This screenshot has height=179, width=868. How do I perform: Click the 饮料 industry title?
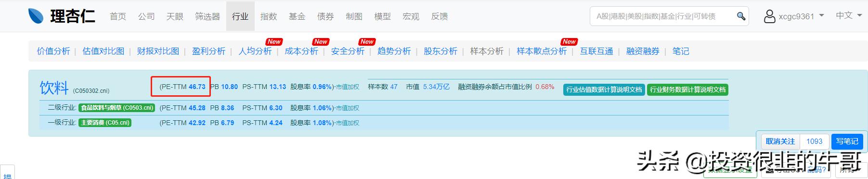[54, 88]
